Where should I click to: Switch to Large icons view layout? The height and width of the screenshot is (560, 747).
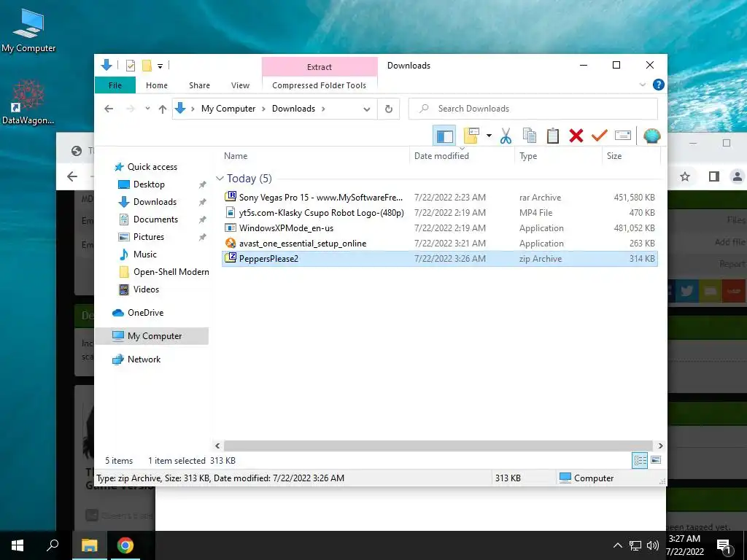coord(656,460)
